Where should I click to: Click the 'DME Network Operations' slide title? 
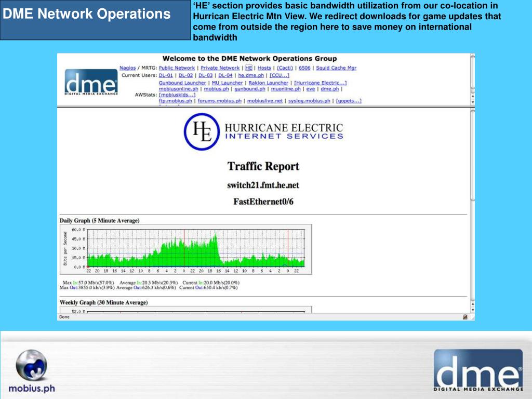[87, 14]
